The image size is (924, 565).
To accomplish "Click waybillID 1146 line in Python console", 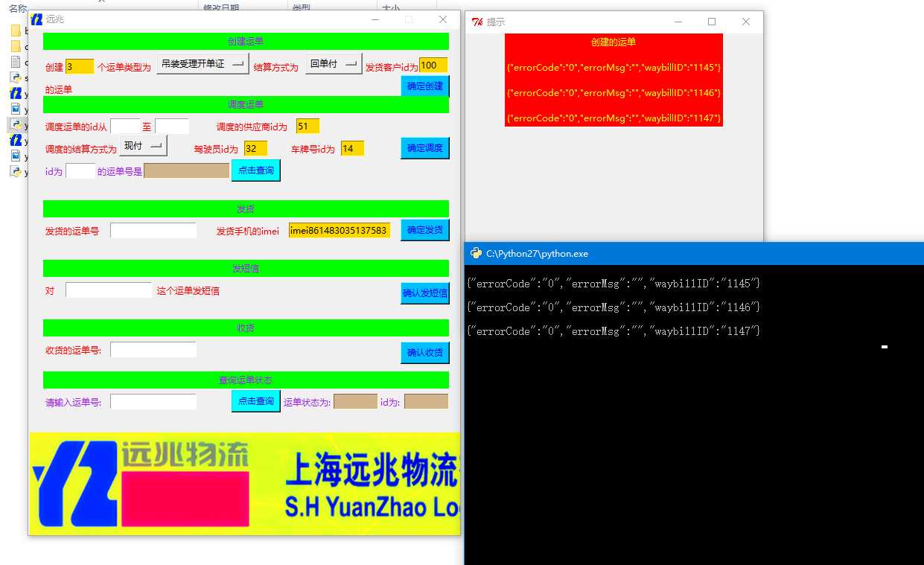I will pyautogui.click(x=614, y=307).
